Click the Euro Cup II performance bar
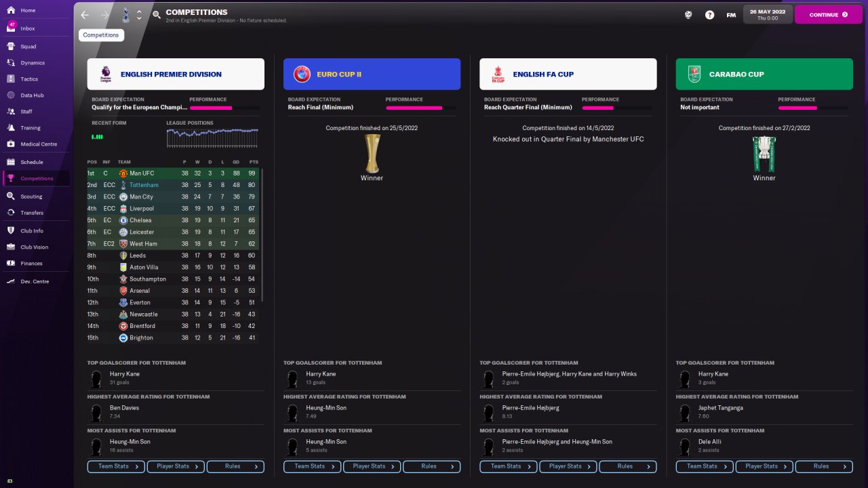 [x=420, y=108]
